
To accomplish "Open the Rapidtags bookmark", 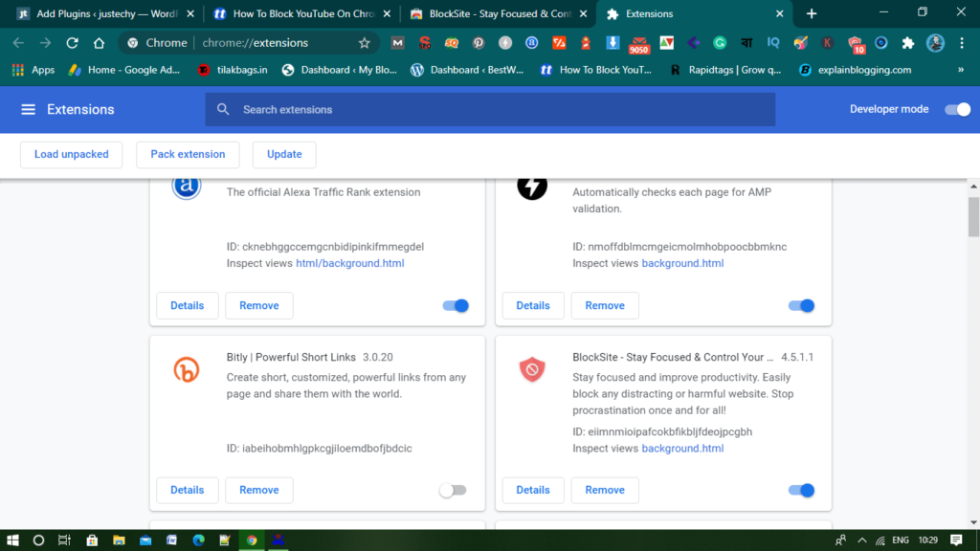I will pyautogui.click(x=725, y=70).
